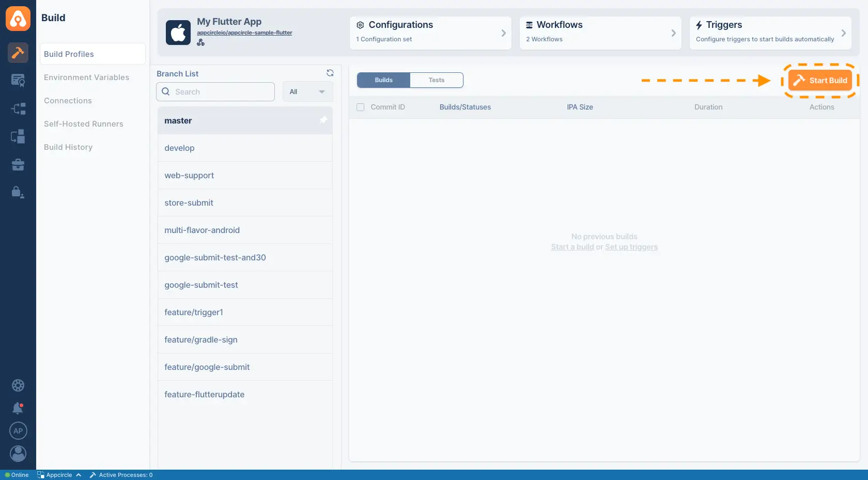Switch to the Tests tab
The height and width of the screenshot is (480, 868).
pos(437,80)
